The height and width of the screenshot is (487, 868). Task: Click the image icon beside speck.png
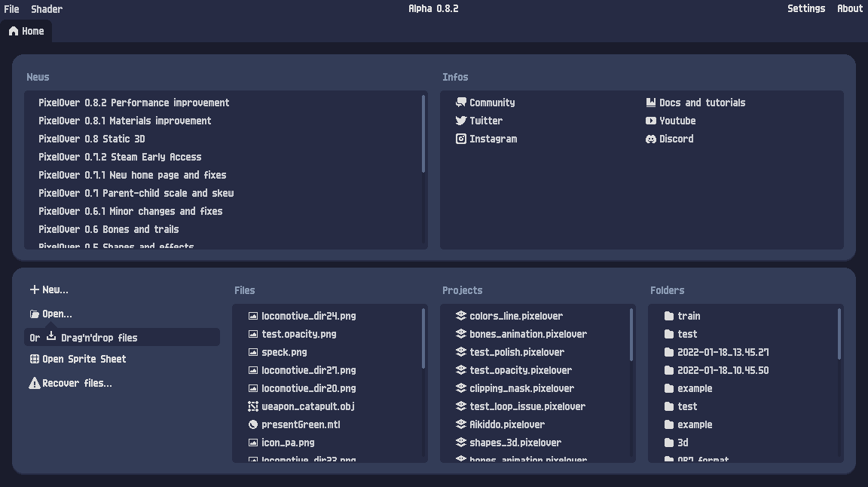pyautogui.click(x=253, y=352)
